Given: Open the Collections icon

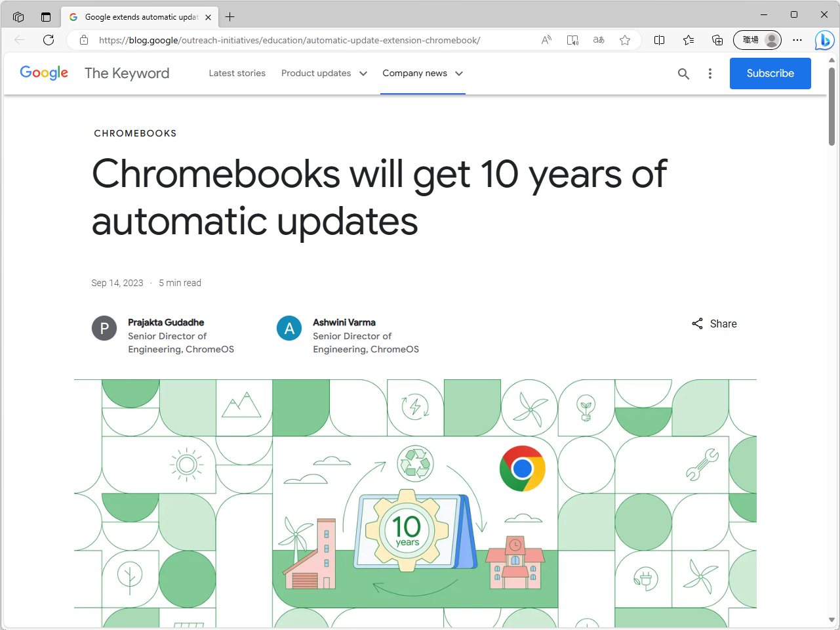Looking at the screenshot, I should 717,40.
